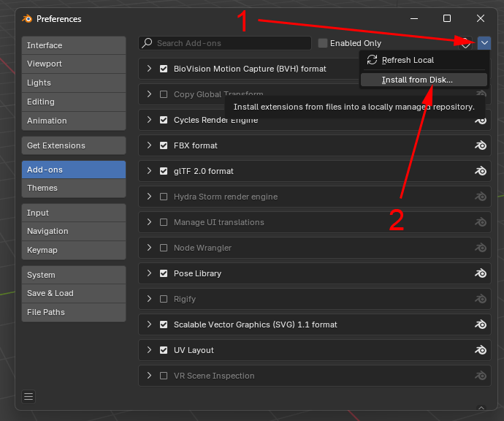Click the Blender logo icon on FBX format row

[481, 145]
